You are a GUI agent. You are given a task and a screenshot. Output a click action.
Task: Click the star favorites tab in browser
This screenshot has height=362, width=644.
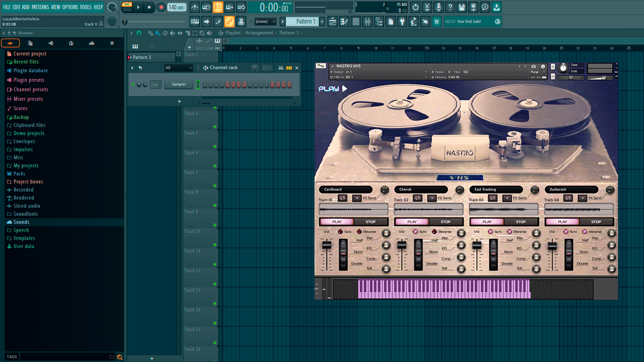point(112,43)
